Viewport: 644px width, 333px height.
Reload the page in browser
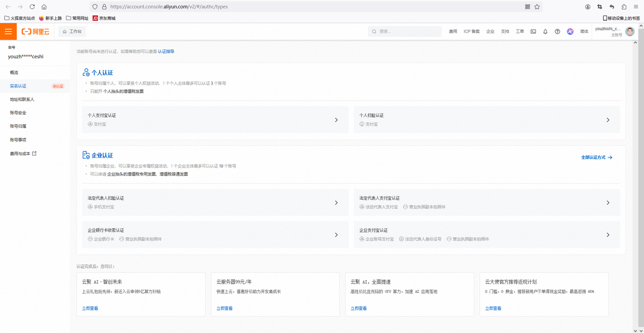click(x=32, y=7)
